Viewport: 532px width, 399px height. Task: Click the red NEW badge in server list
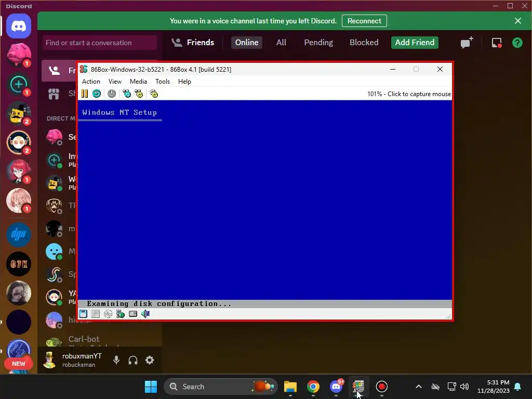point(19,363)
